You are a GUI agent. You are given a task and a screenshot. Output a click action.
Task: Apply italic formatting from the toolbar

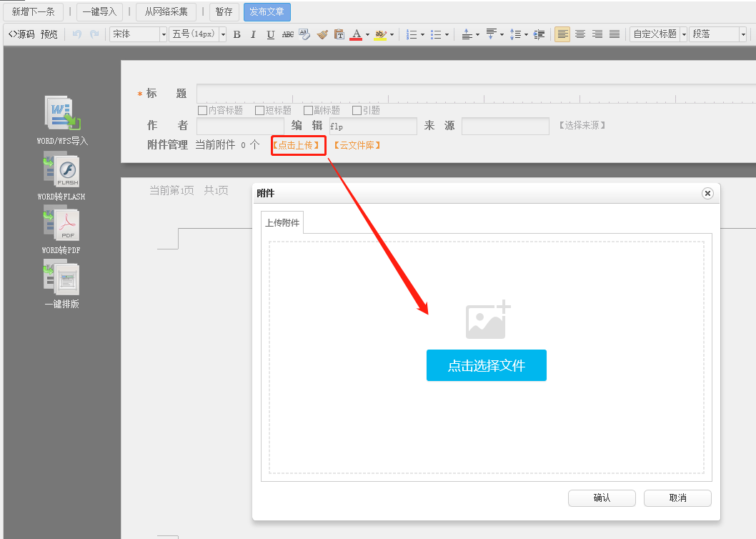[253, 34]
